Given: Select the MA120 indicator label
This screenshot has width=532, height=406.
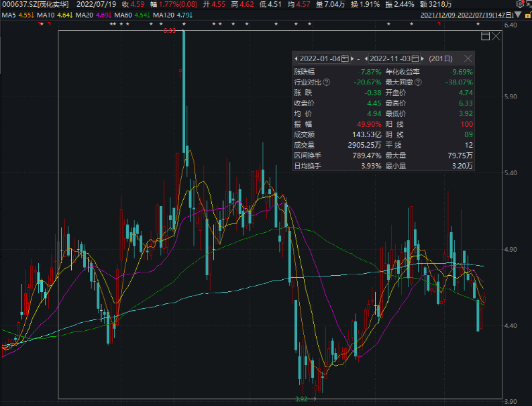Looking at the screenshot, I should [173, 13].
